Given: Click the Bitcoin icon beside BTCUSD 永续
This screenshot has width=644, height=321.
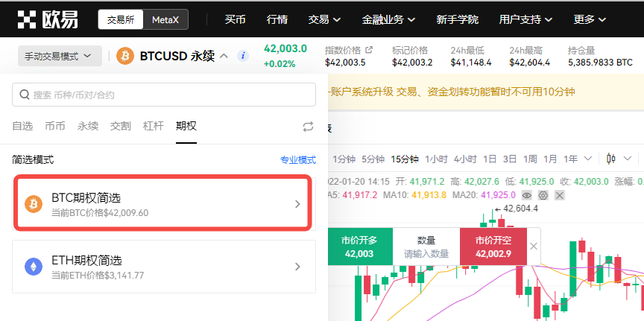Looking at the screenshot, I should coord(125,56).
